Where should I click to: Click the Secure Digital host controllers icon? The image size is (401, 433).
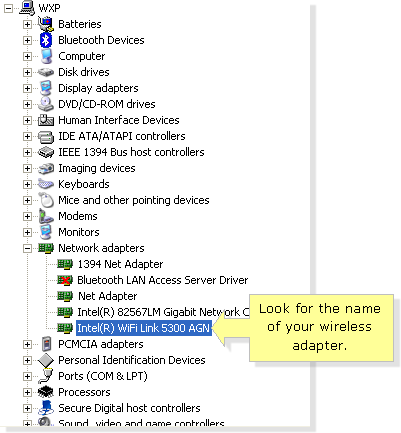pyautogui.click(x=46, y=408)
